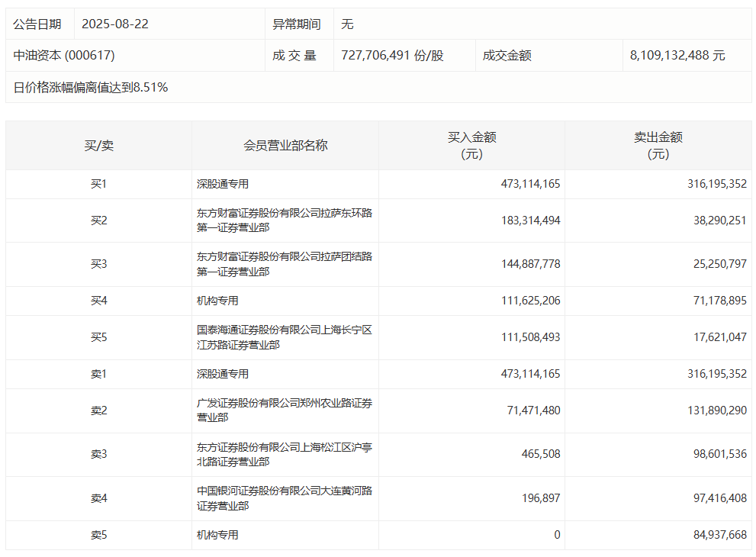Click the 中油资本 (000617) stock name
Image resolution: width=756 pixels, height=557 pixels.
tap(64, 56)
